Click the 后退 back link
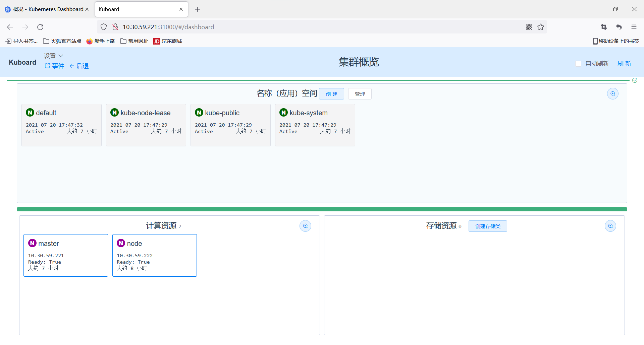Screen dimensions: 644x345 79,66
